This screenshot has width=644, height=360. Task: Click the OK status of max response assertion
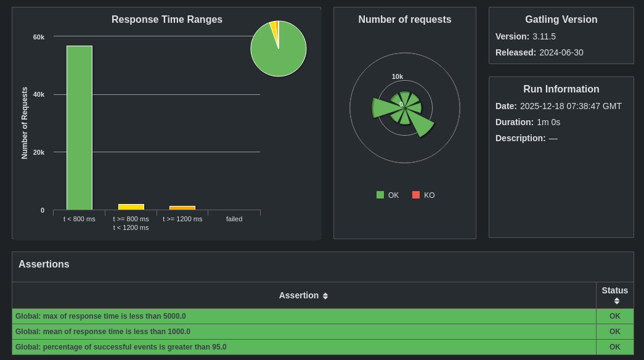(x=615, y=316)
